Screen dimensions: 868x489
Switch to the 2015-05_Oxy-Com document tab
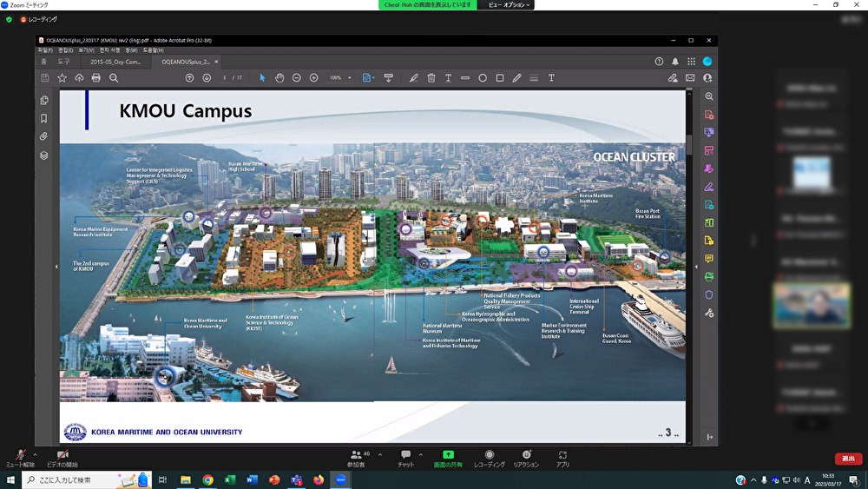click(x=115, y=62)
